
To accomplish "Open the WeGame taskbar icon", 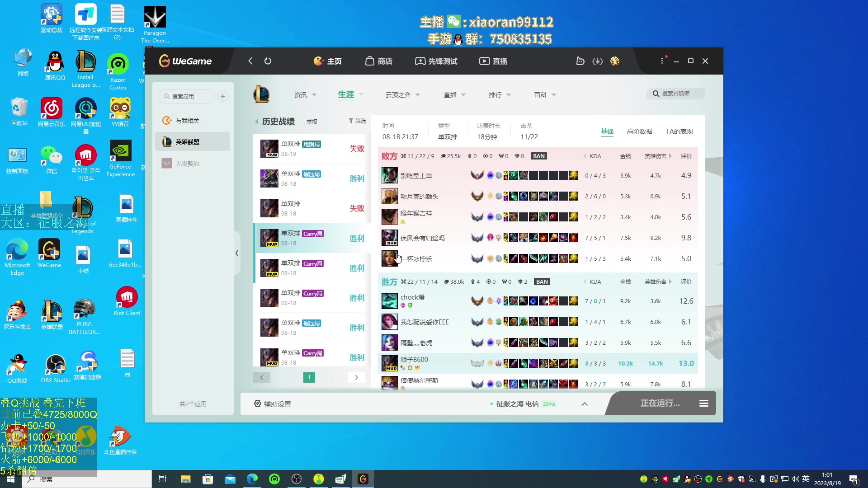I will tap(363, 479).
